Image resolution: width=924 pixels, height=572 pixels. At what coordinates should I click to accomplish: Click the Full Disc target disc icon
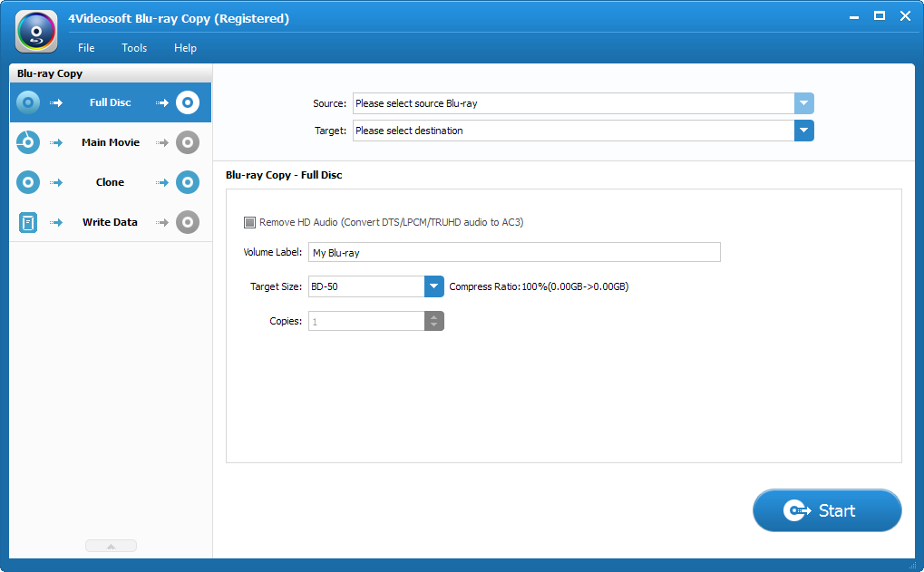pyautogui.click(x=188, y=102)
